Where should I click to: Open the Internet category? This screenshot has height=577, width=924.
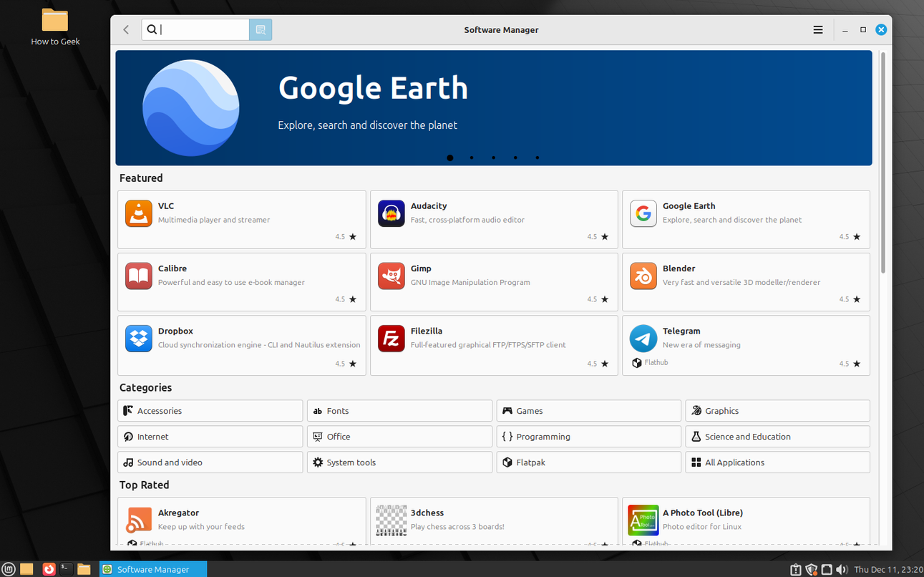(x=210, y=437)
